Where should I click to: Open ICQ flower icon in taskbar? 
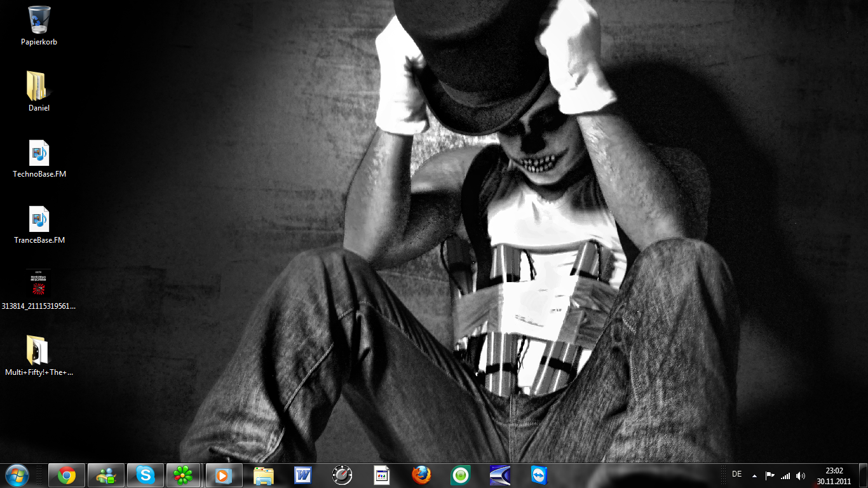click(184, 475)
